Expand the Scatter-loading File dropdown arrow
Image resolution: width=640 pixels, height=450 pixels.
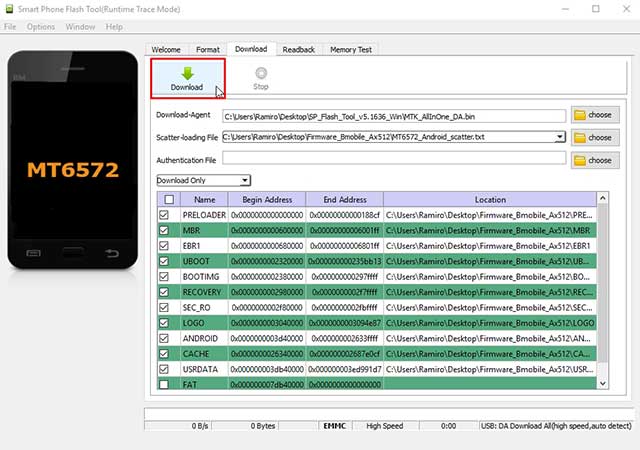coord(560,137)
